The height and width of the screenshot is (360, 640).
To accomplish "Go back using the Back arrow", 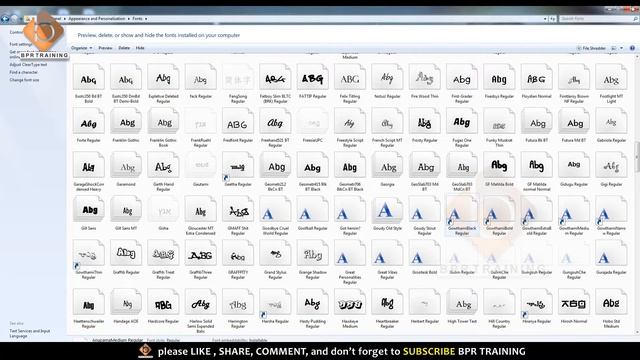I will point(5,18).
